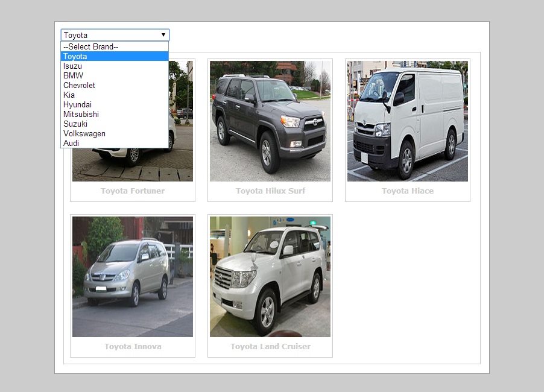The image size is (544, 392).
Task: Select Isuzu in the dropdown list
Action: tap(115, 66)
